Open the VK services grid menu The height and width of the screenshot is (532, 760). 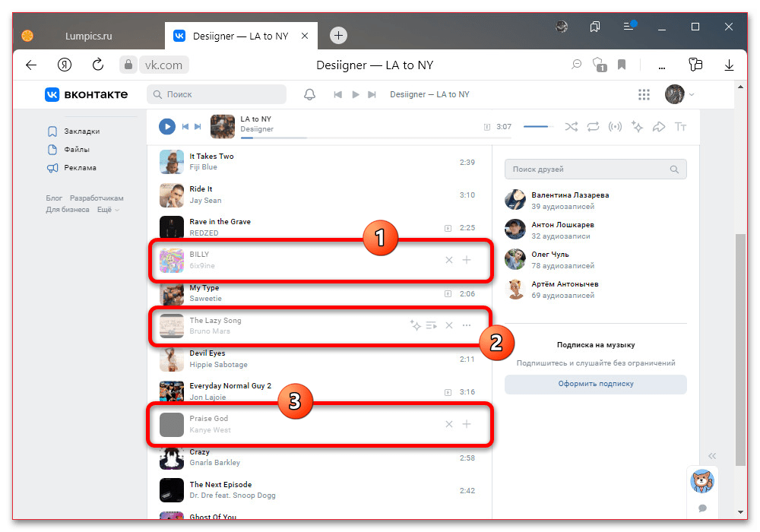[x=644, y=94]
